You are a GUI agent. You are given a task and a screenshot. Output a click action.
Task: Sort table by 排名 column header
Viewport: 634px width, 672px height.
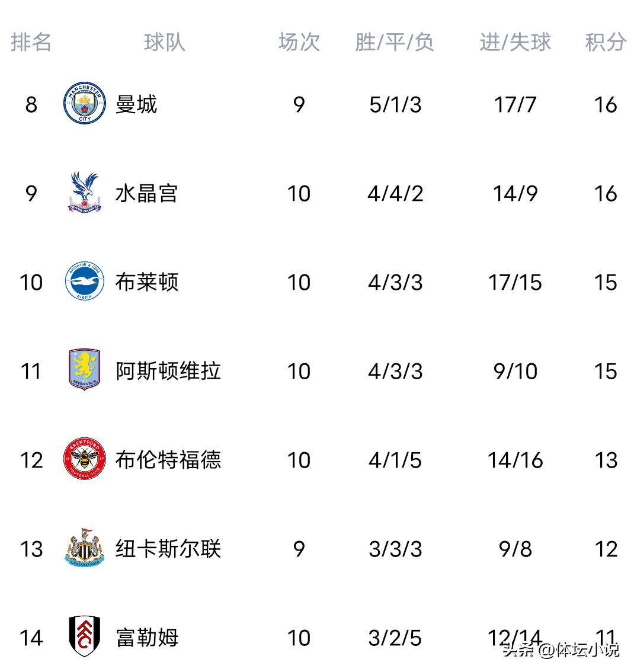pos(31,42)
